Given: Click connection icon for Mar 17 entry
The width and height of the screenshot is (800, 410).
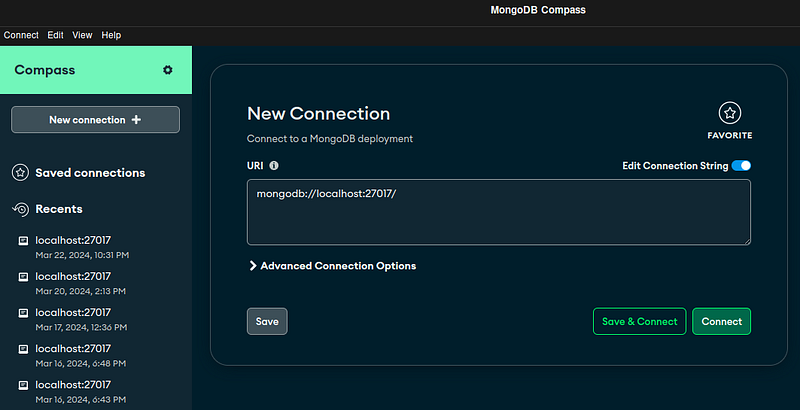Looking at the screenshot, I should [23, 313].
